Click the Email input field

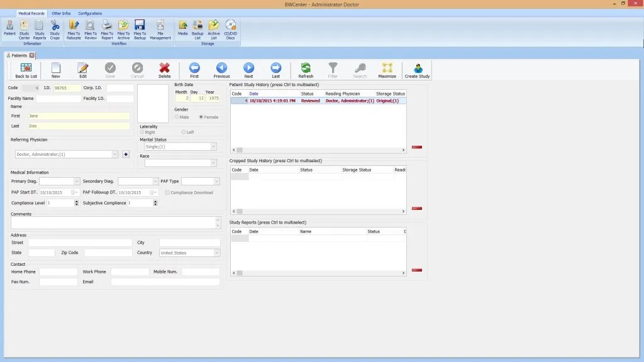[165, 282]
